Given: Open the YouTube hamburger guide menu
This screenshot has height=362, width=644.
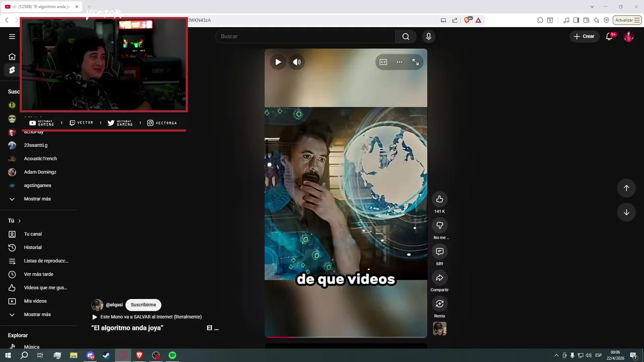Looking at the screenshot, I should click(12, 36).
